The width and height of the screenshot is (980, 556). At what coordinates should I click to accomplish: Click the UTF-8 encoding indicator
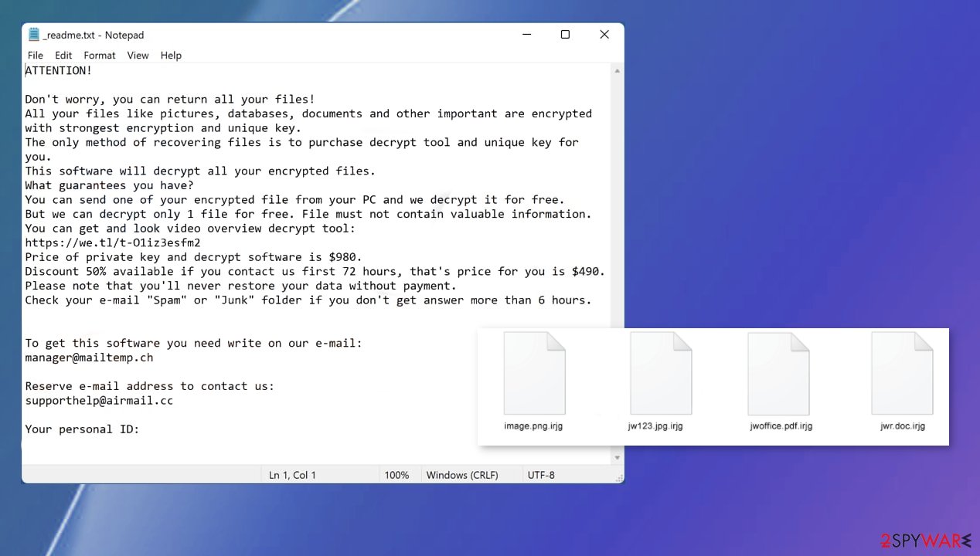click(x=541, y=475)
